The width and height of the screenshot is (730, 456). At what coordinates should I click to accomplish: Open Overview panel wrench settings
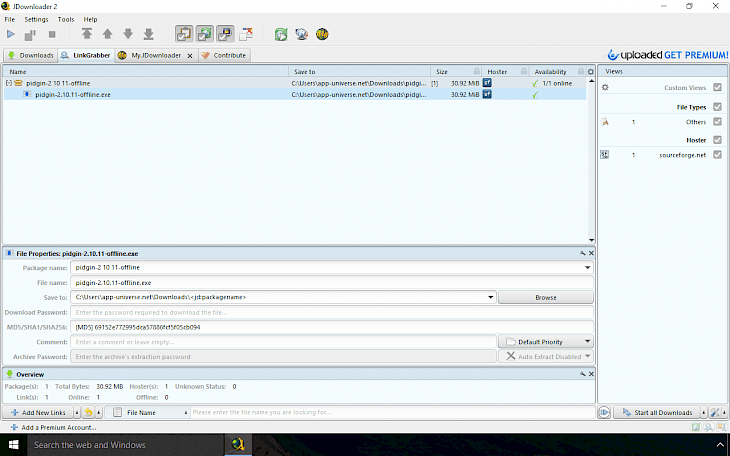[582, 374]
